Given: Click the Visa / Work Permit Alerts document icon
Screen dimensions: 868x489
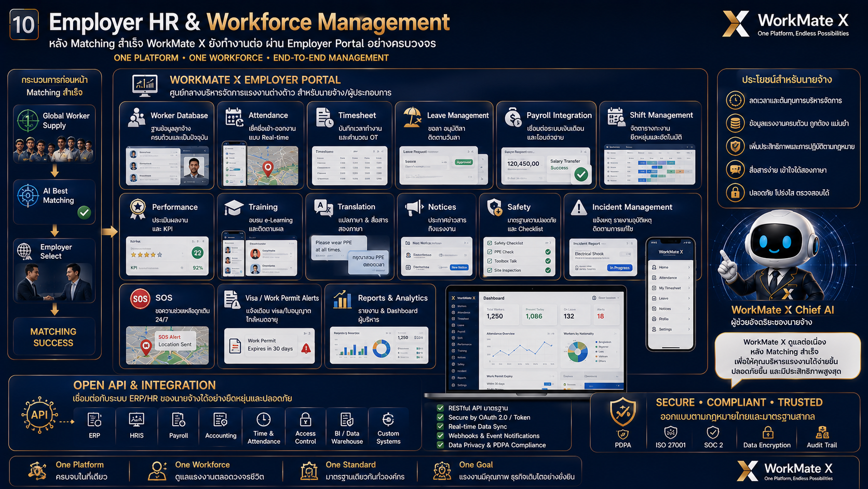Looking at the screenshot, I should click(232, 300).
